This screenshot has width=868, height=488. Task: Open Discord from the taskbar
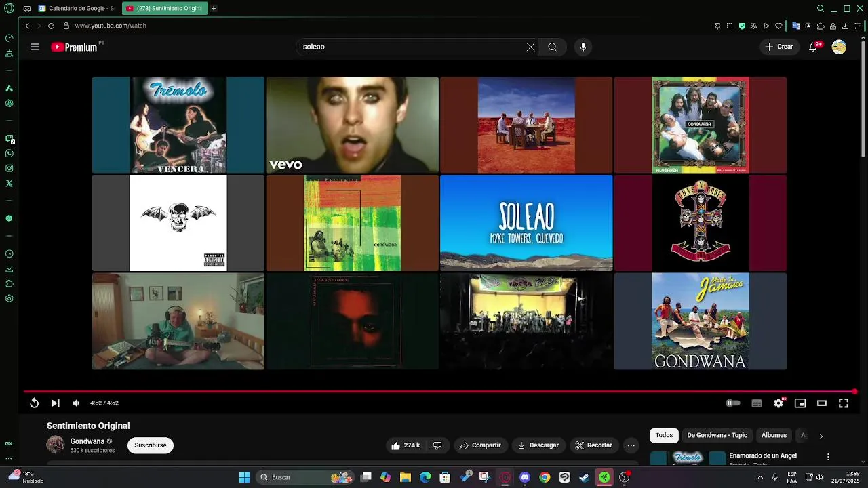click(525, 477)
